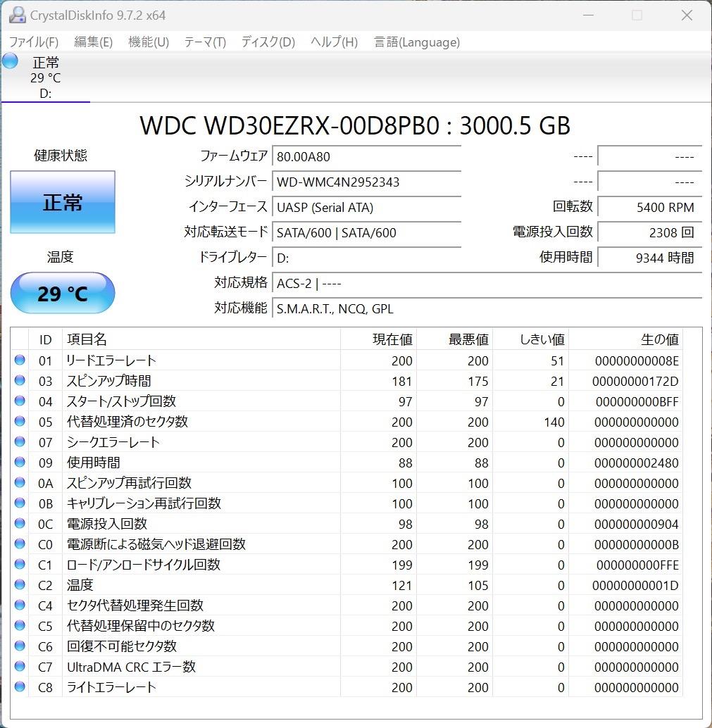Click the blue indicator for 代替処理済のセクタ数
Viewport: 712px width, 728px height.
(21, 422)
